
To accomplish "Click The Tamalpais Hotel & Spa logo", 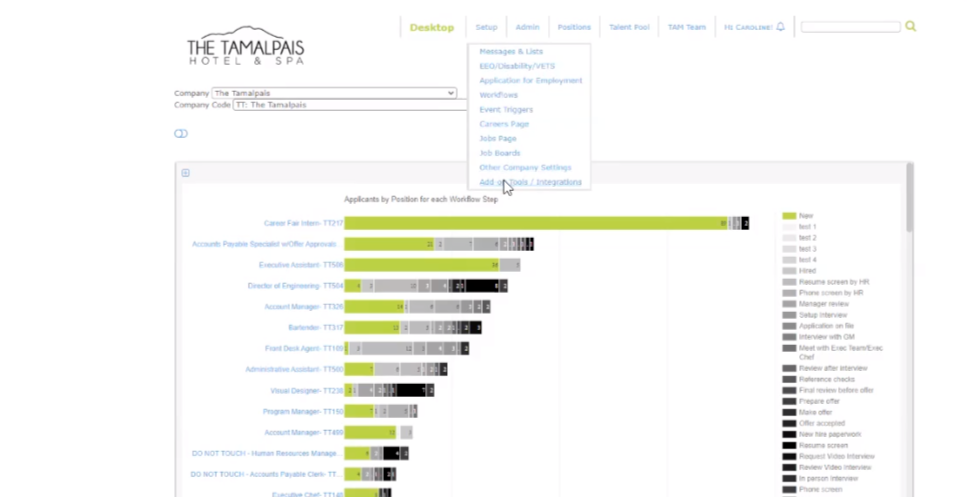I will pyautogui.click(x=245, y=46).
